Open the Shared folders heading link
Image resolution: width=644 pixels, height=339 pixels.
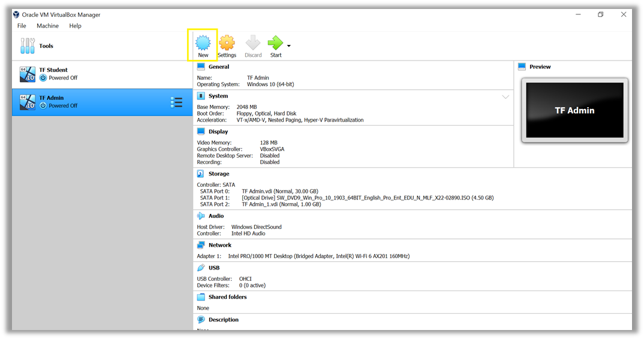point(227,296)
